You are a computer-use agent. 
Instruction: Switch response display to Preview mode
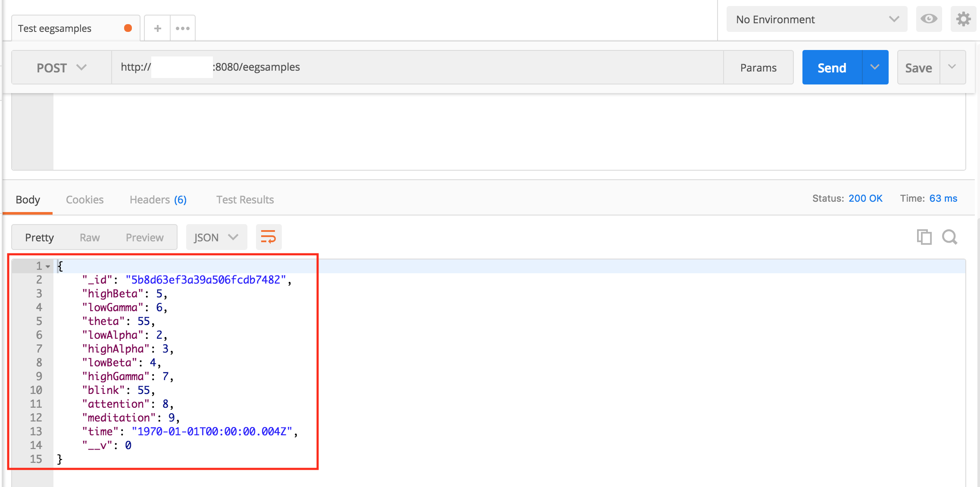tap(144, 237)
